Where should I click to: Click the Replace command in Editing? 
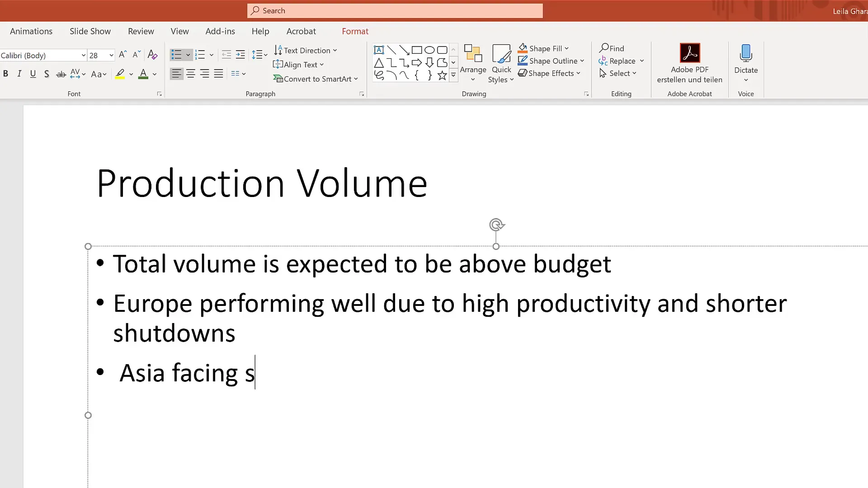622,61
